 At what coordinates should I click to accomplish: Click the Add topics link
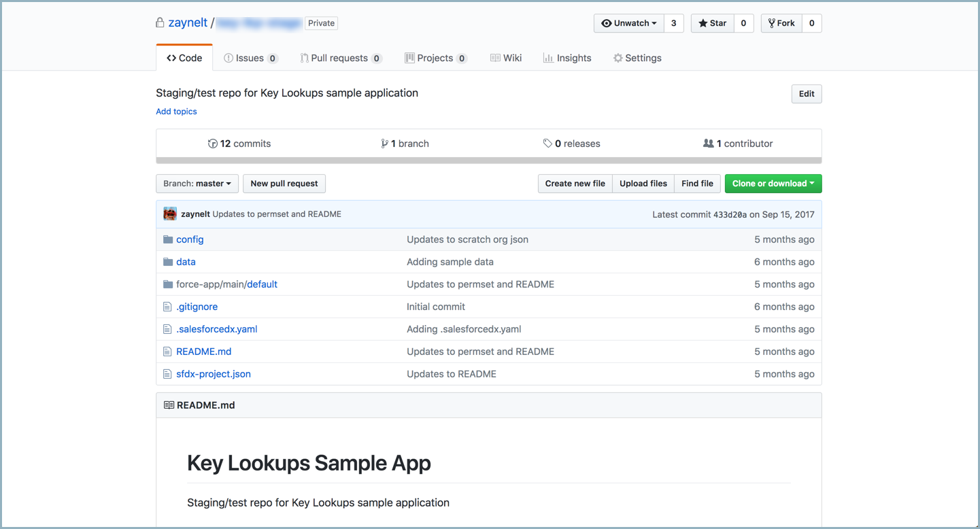[176, 112]
